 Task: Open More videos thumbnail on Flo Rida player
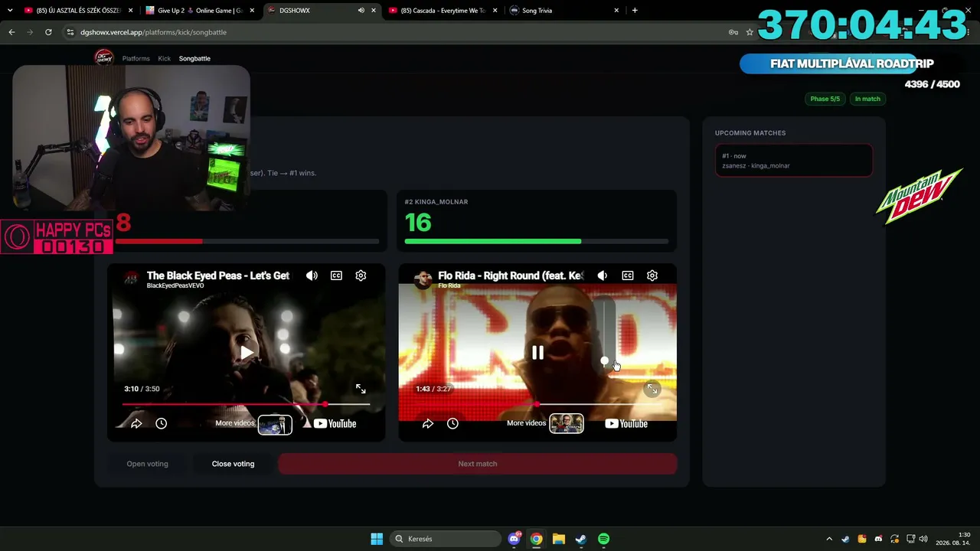[567, 424]
